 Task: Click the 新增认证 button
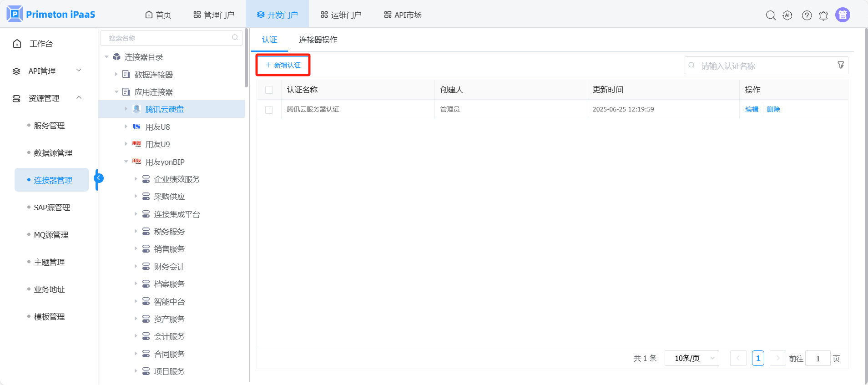point(283,65)
